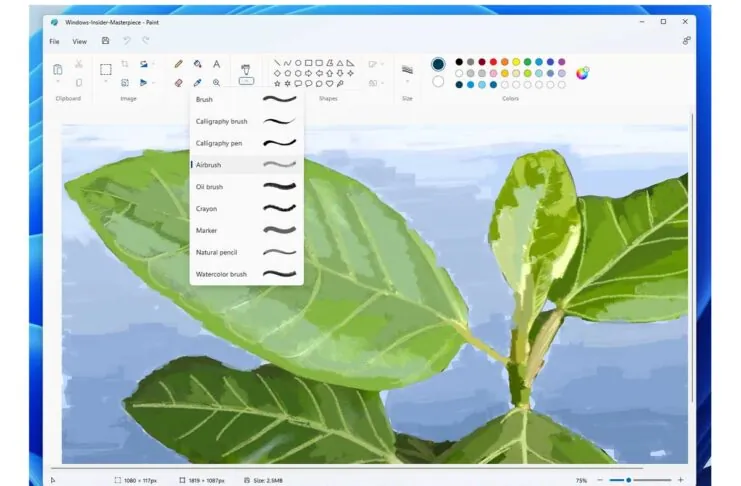
Task: Select the oval speech bubble callout shape
Action: pyautogui.click(x=308, y=84)
